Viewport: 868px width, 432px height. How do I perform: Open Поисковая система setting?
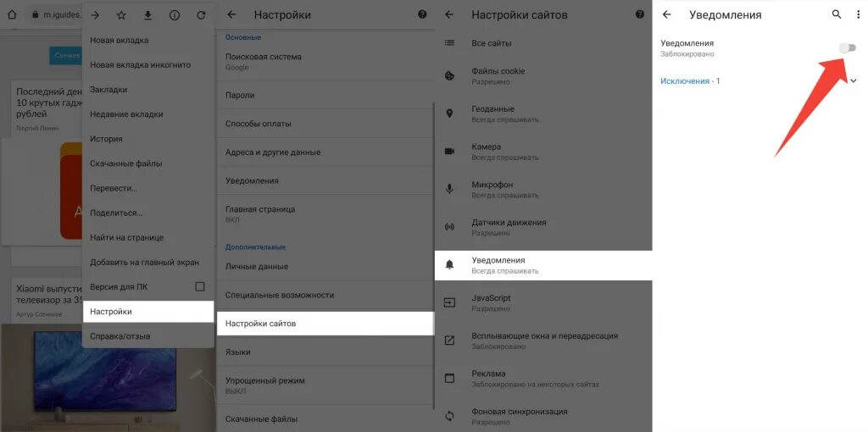point(325,61)
